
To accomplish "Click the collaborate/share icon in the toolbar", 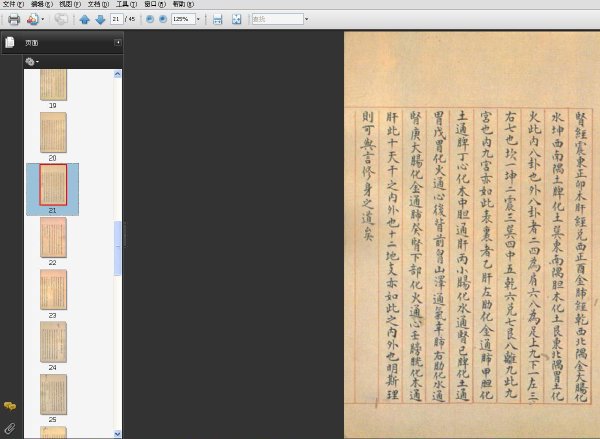I will pos(33,19).
